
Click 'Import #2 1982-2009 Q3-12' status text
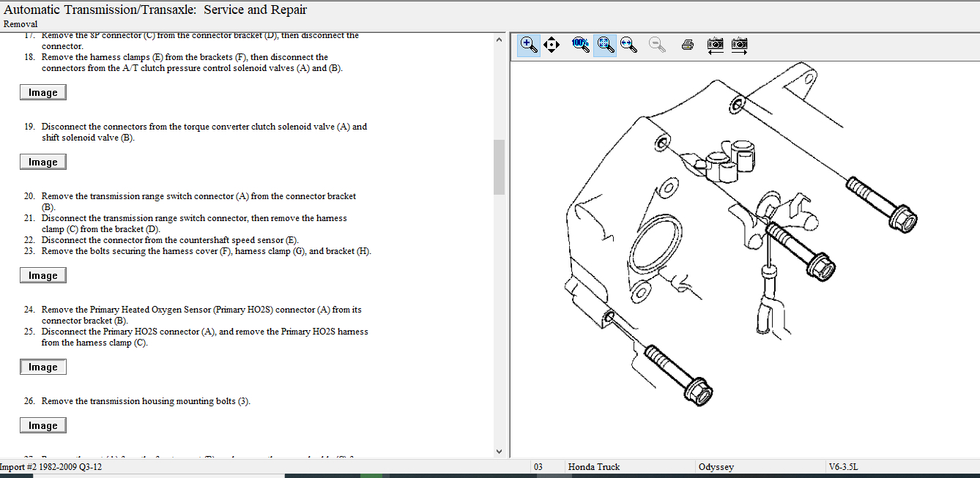point(51,466)
